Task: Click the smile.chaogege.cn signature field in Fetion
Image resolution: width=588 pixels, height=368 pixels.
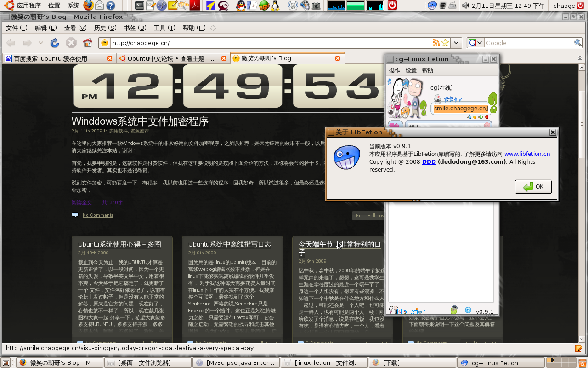Action: pyautogui.click(x=461, y=108)
